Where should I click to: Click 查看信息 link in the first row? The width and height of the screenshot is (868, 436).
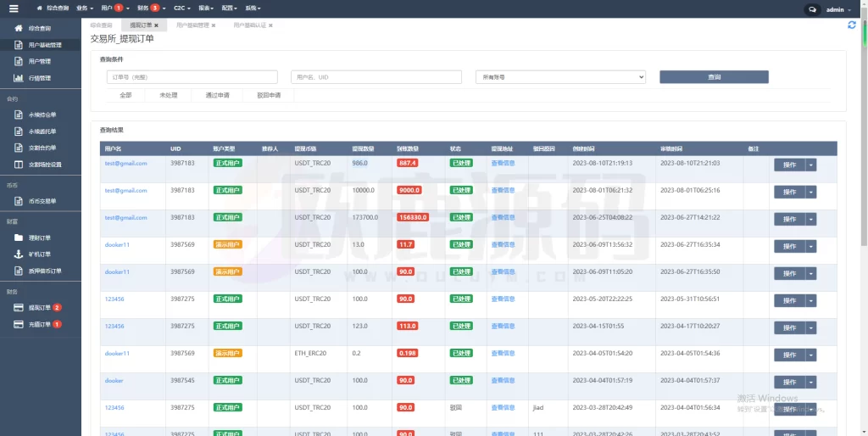503,164
